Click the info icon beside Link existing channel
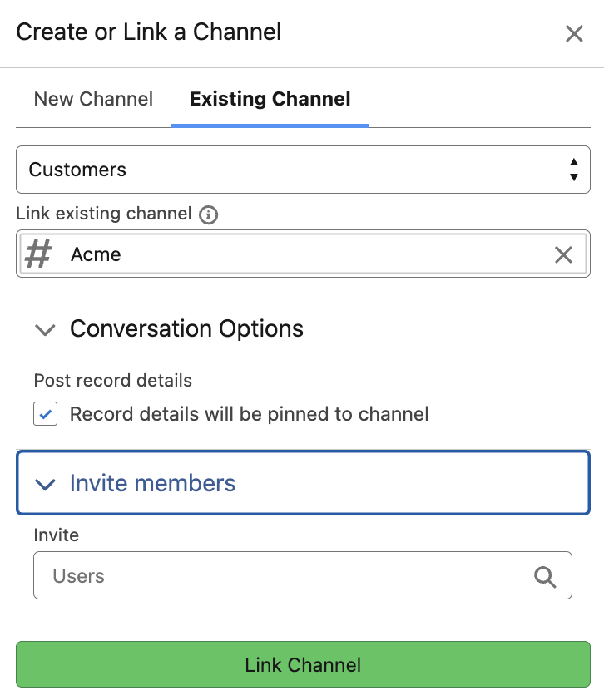 209,214
